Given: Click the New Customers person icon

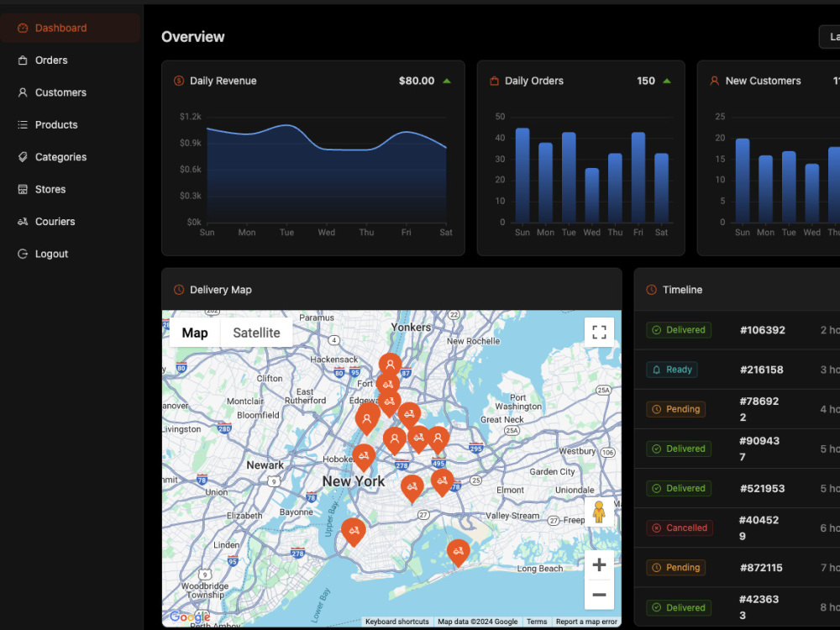Looking at the screenshot, I should tap(714, 81).
